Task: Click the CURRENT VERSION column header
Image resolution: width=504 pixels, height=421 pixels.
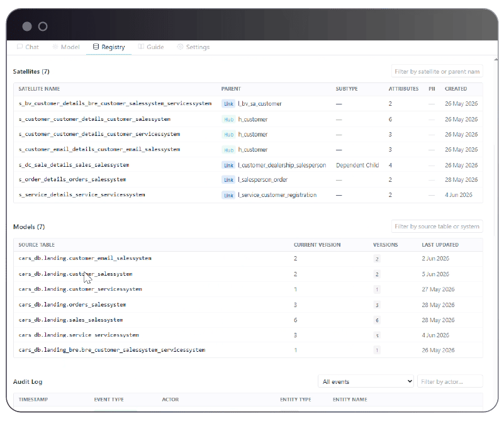Action: coord(317,245)
